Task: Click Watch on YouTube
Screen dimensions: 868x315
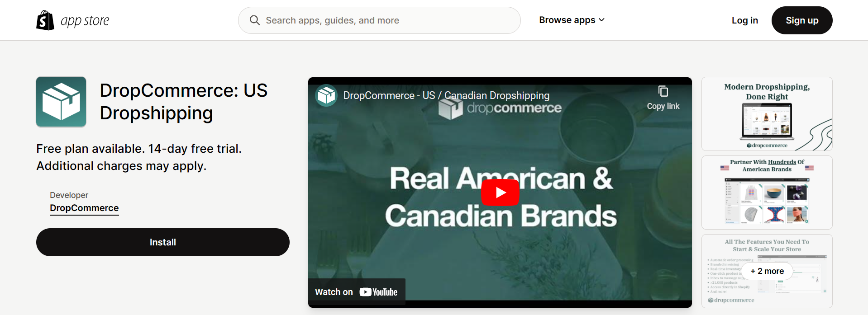Action: 357,292
